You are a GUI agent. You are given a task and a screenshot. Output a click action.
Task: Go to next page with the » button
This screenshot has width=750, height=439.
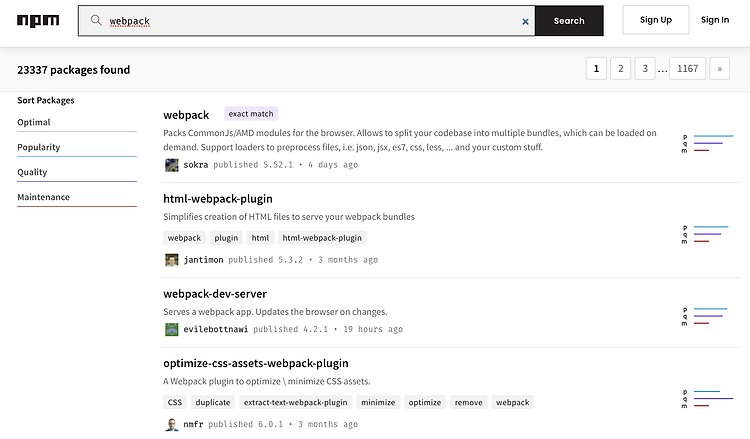[x=719, y=69]
